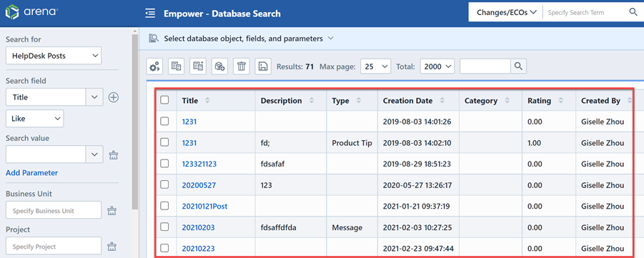The width and height of the screenshot is (644, 258).
Task: Sort by Title column arrows
Action: pos(207,101)
